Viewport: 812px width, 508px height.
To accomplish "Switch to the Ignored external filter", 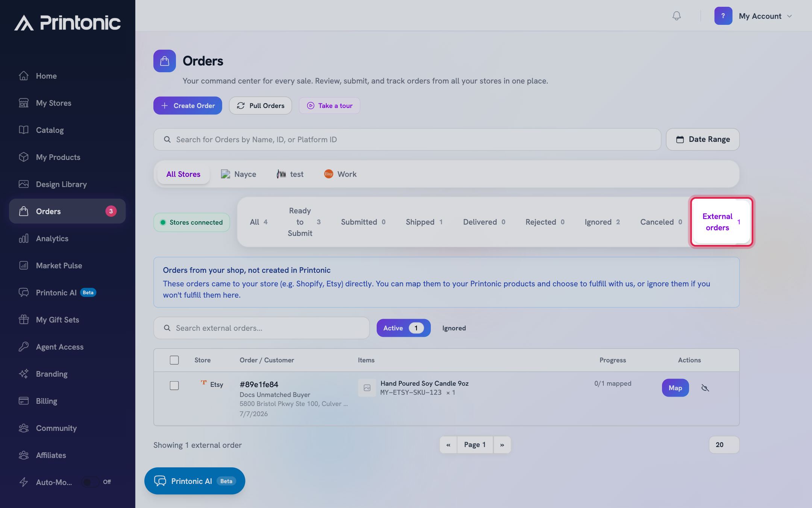I will 454,328.
